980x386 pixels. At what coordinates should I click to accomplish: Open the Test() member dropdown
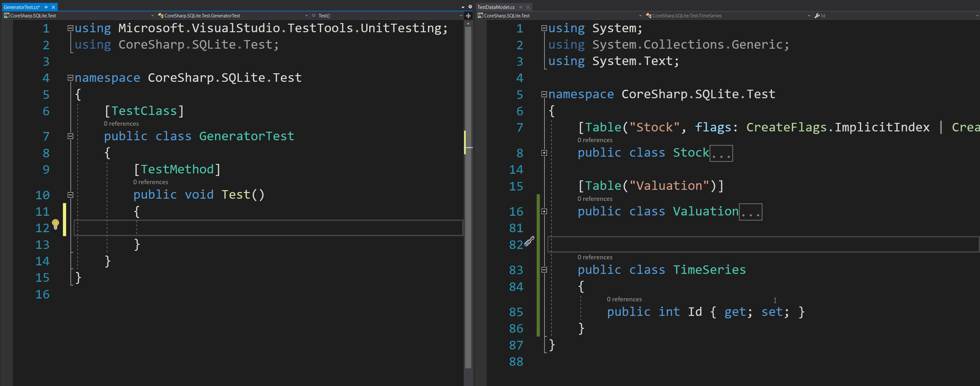(x=461, y=15)
